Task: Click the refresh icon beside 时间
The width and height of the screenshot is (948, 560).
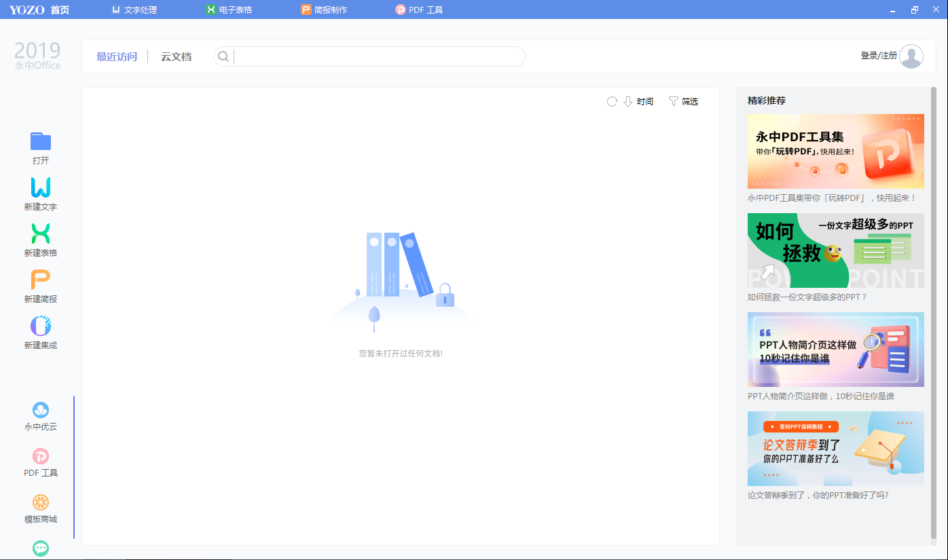Action: 612,102
